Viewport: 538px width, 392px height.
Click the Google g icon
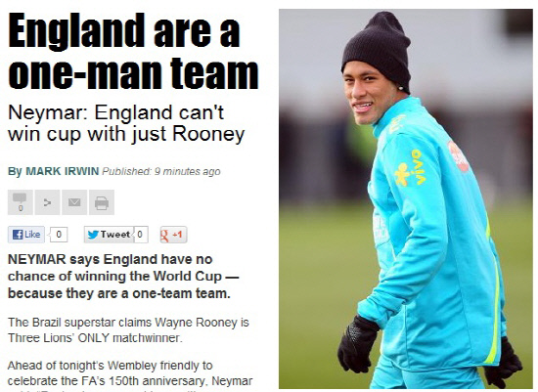click(164, 236)
